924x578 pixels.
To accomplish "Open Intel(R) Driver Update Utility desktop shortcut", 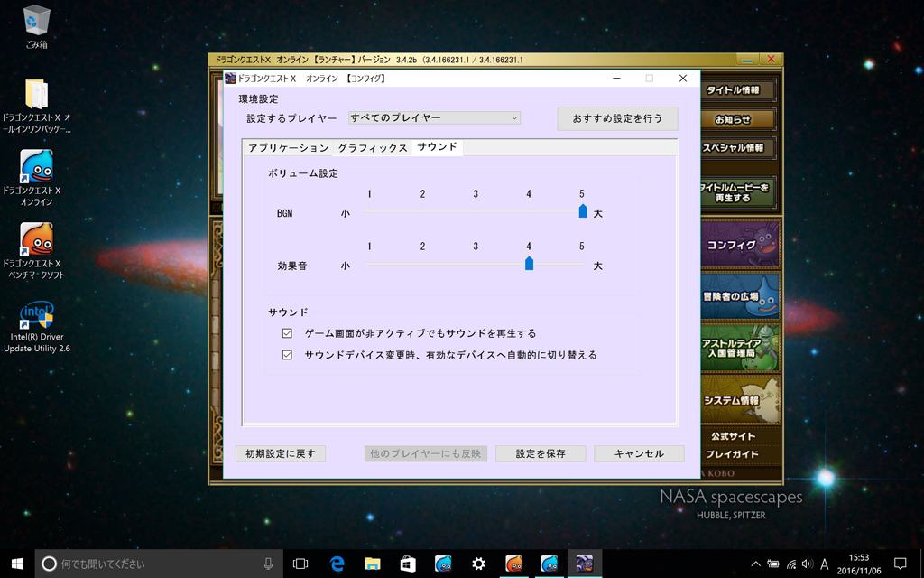I will pyautogui.click(x=36, y=327).
